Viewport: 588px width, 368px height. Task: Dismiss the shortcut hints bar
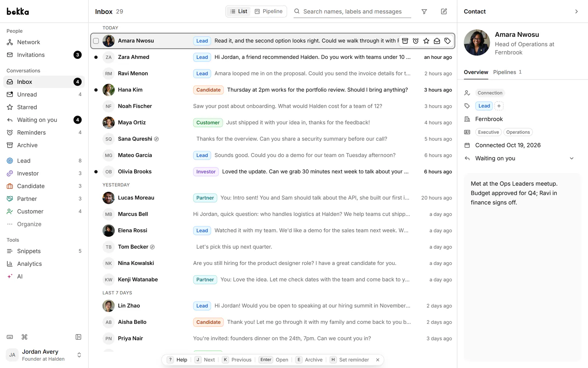tap(378, 360)
